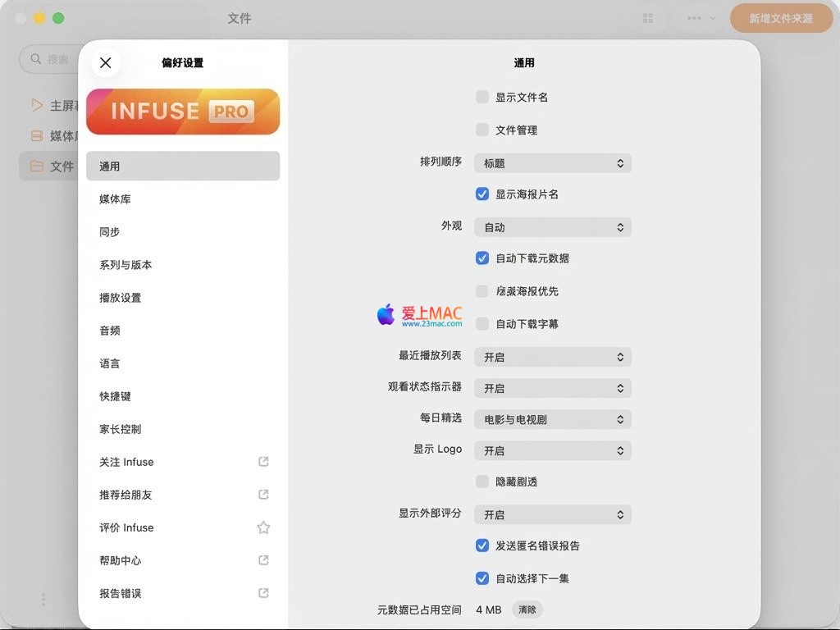The image size is (840, 630).
Task: Click the external link icon beside 关注 Infuse
Action: point(263,462)
